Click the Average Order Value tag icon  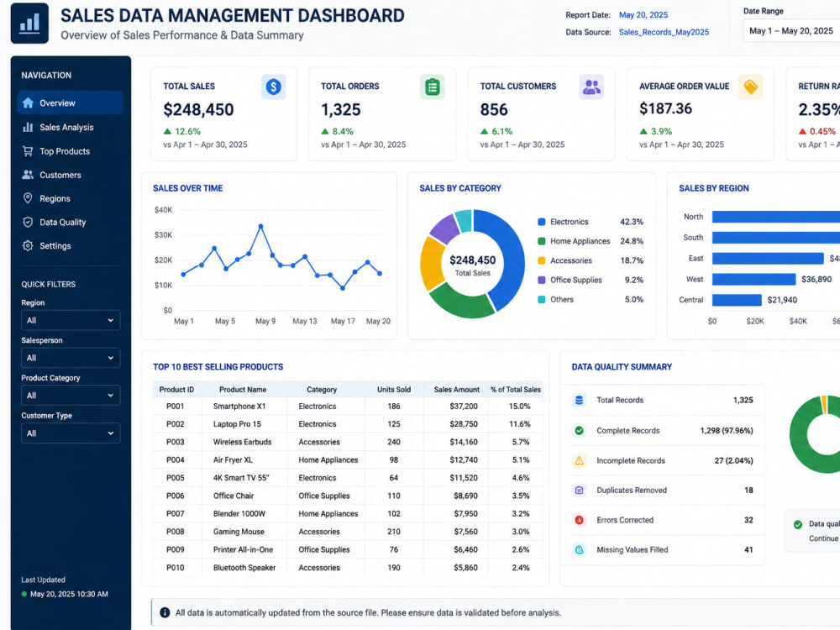pyautogui.click(x=750, y=87)
